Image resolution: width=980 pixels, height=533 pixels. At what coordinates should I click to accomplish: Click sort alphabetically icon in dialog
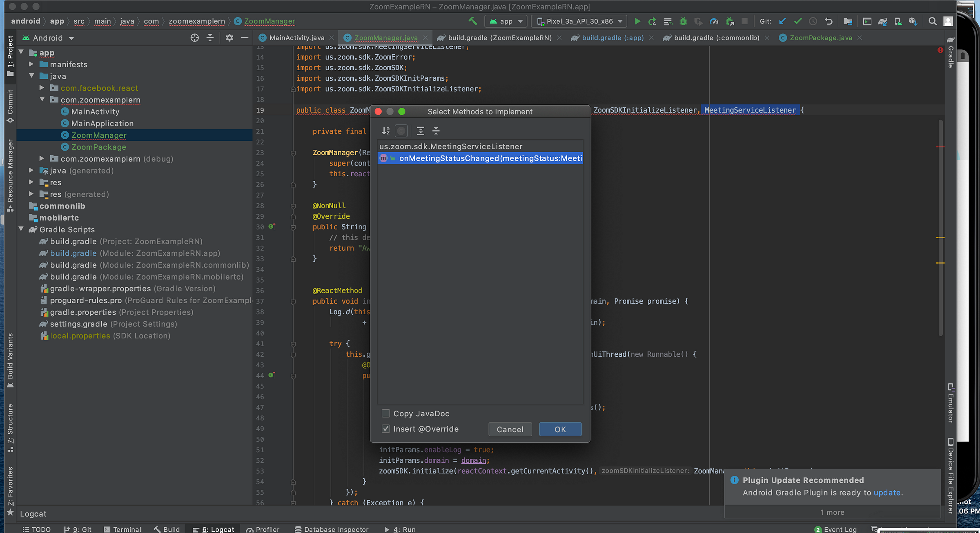pos(385,131)
